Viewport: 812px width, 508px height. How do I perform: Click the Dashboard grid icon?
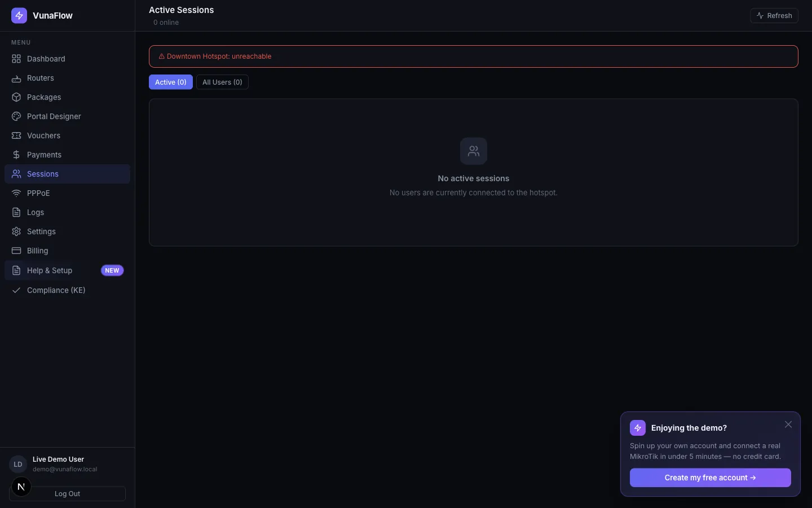(16, 59)
